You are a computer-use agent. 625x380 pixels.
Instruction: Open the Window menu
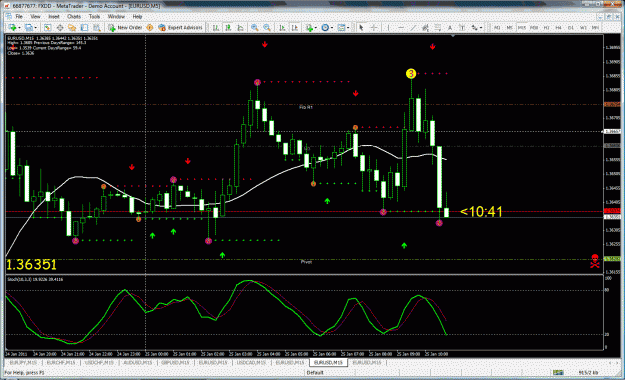(x=116, y=17)
